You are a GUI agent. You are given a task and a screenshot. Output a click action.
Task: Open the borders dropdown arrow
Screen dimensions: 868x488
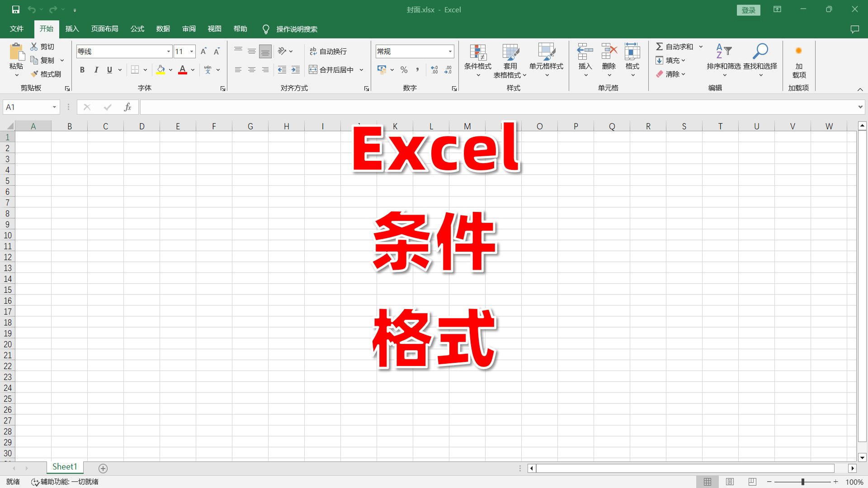pyautogui.click(x=145, y=70)
